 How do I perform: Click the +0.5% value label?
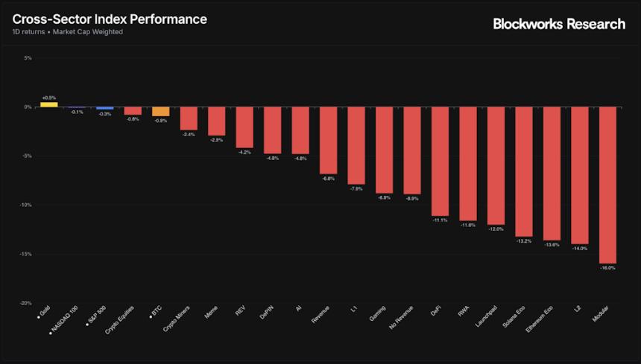(48, 98)
